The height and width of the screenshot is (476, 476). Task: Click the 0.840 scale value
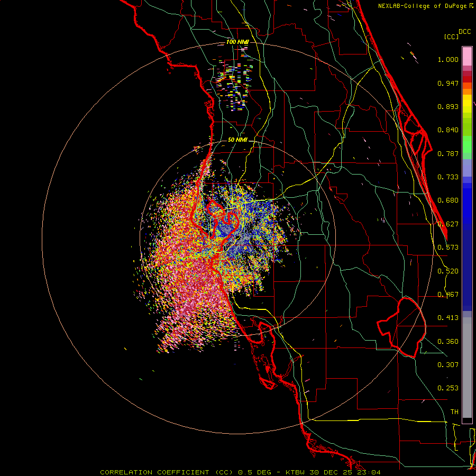[448, 130]
